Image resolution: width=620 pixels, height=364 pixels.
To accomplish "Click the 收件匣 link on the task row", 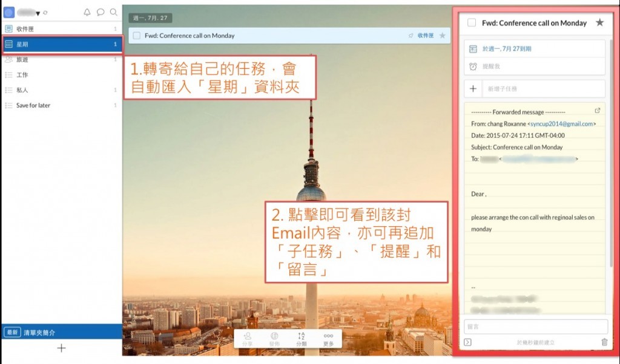I will point(426,36).
